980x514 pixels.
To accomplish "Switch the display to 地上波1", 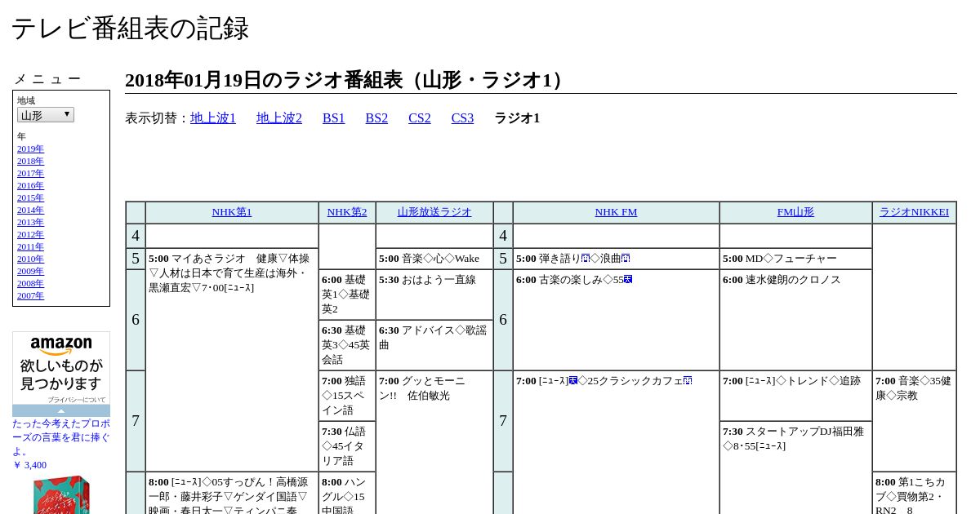I will click(213, 117).
